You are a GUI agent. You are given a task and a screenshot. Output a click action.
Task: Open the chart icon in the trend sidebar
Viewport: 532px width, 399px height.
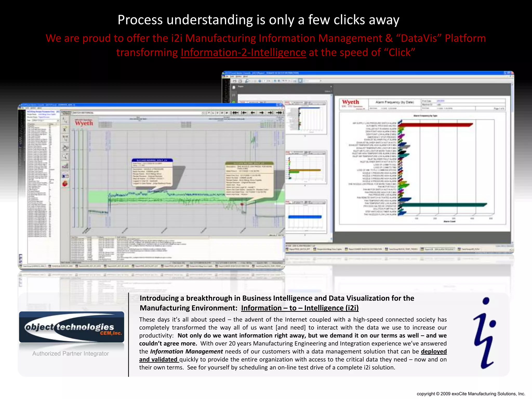(x=65, y=166)
